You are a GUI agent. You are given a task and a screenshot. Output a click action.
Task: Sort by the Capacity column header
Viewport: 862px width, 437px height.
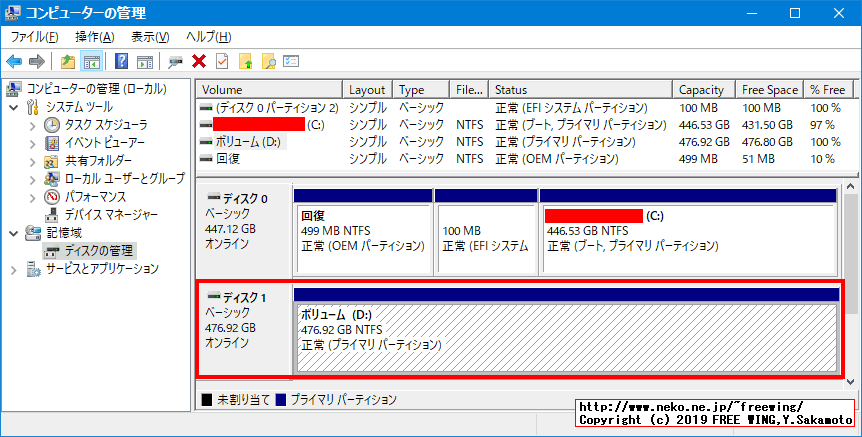point(704,90)
